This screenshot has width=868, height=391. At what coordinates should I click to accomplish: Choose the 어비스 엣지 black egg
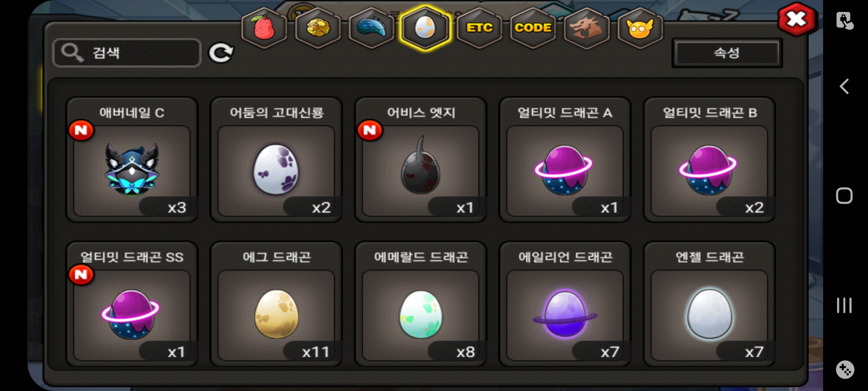coord(421,159)
